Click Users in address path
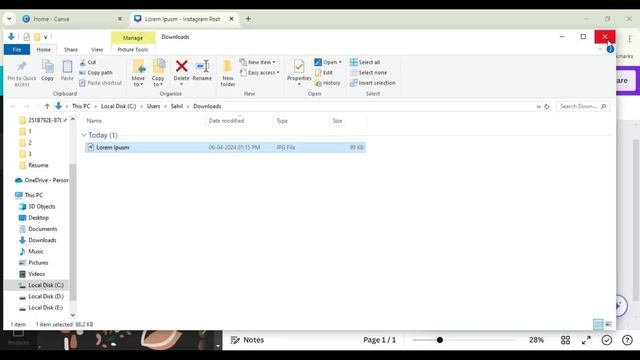Screen dimensions: 640x360 (153, 106)
